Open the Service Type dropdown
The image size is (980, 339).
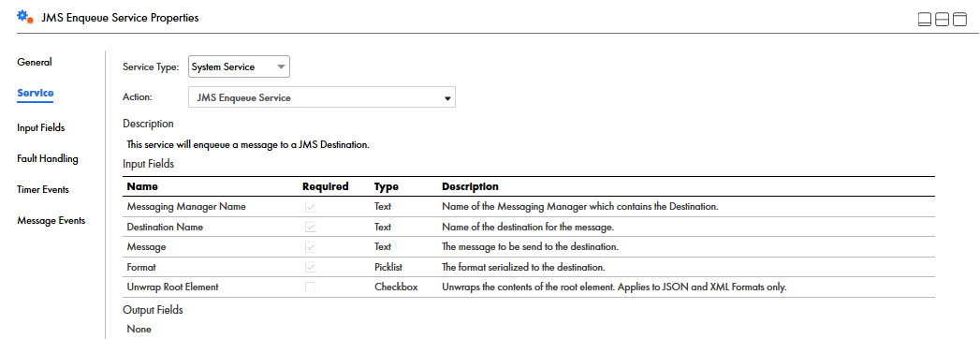(239, 66)
